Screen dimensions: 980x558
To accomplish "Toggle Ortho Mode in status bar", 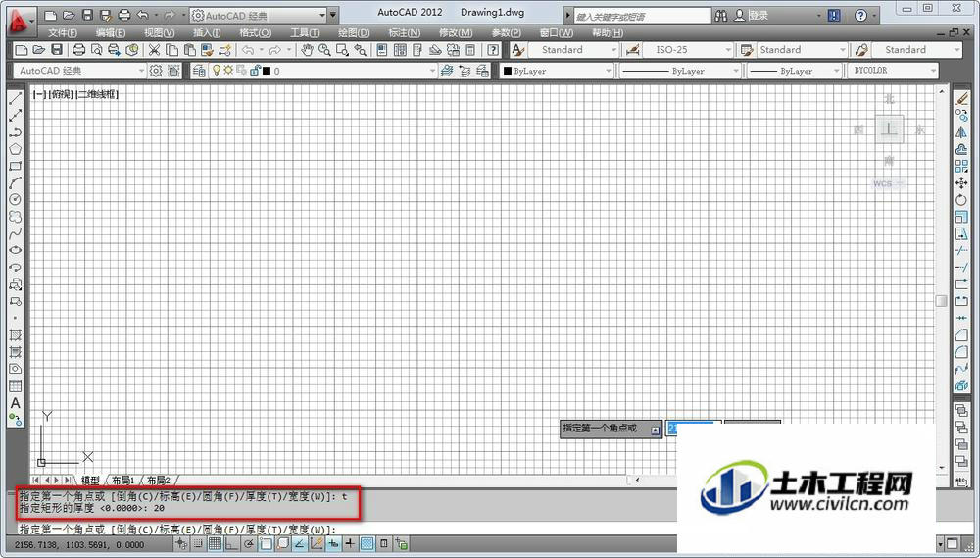I will (x=231, y=543).
